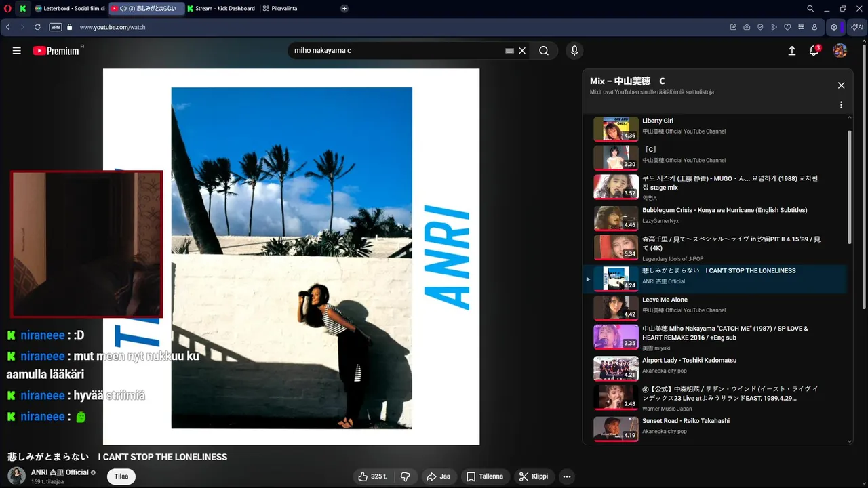
Task: Open the browser edit/note pencil icon
Action: coord(733,27)
